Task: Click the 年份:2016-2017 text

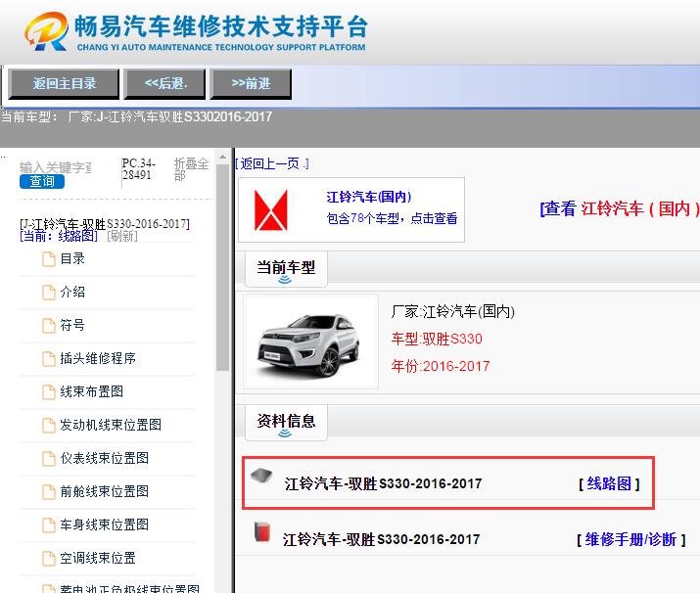Action: click(441, 366)
